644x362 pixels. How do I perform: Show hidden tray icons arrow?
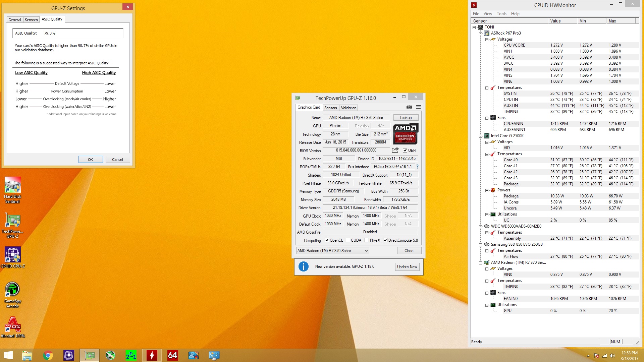coord(588,356)
